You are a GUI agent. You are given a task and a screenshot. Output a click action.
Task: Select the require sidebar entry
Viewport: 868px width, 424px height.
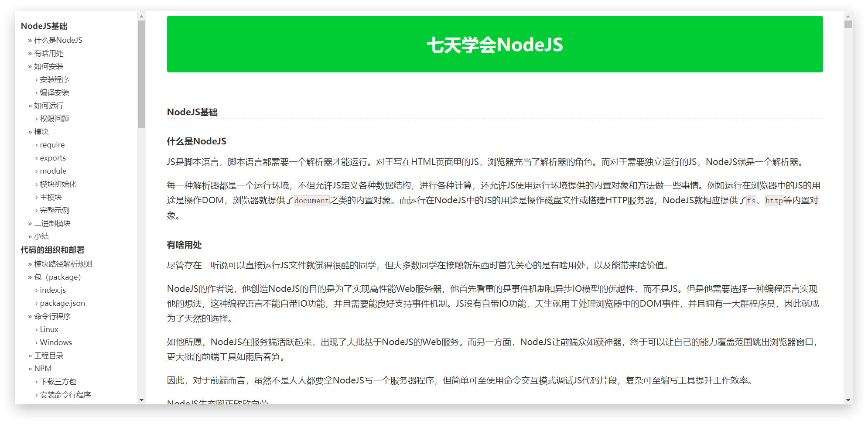(x=52, y=145)
